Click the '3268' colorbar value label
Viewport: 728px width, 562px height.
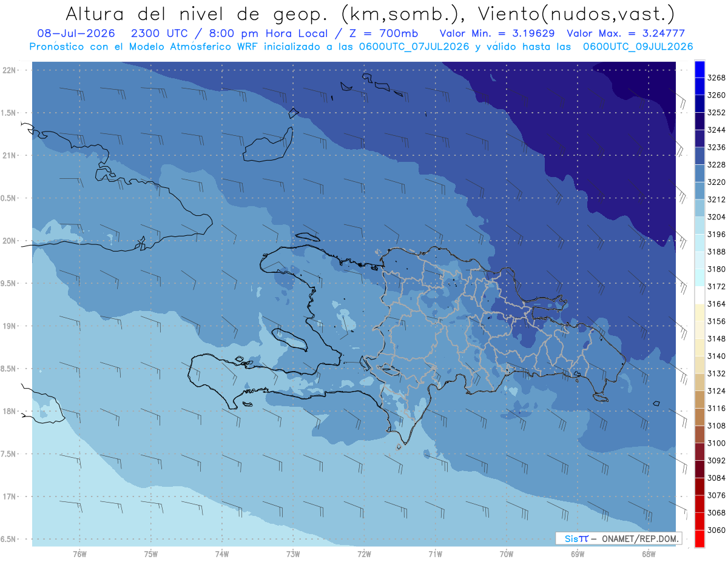tap(716, 78)
